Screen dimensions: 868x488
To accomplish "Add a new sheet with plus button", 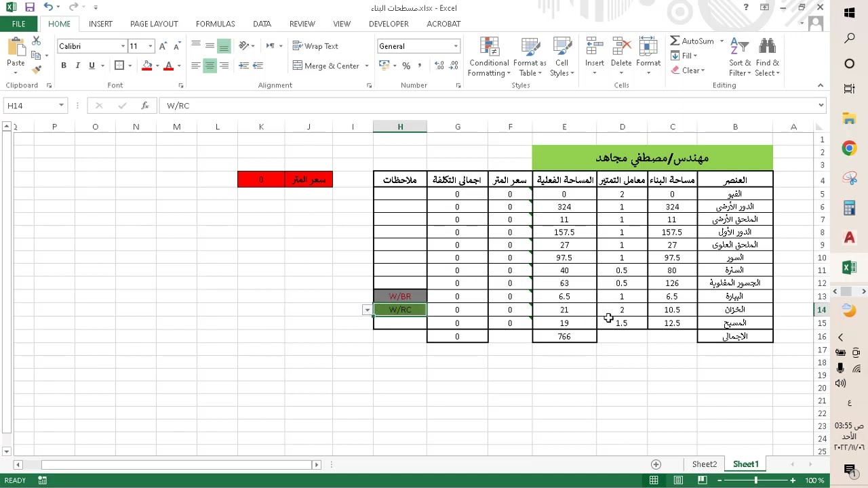I will pyautogui.click(x=656, y=464).
